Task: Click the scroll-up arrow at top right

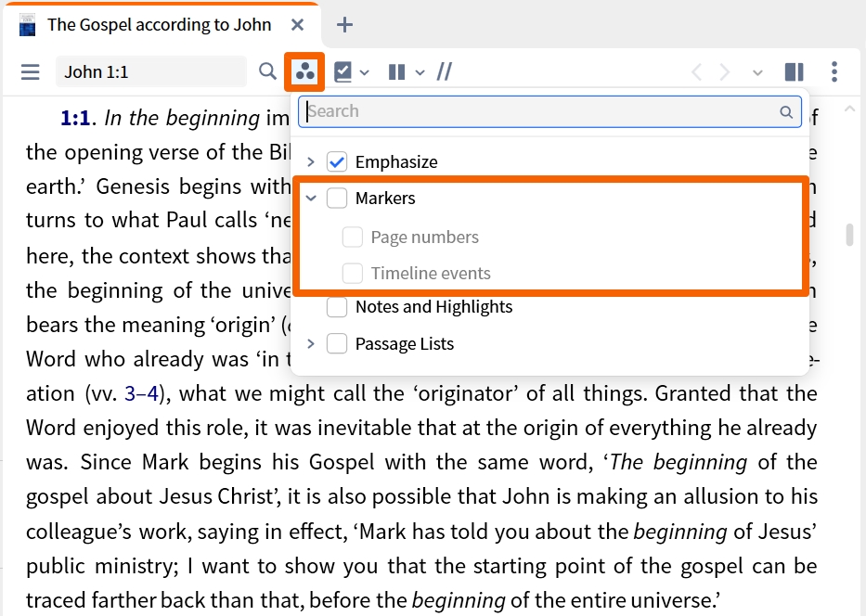Action: (x=850, y=109)
